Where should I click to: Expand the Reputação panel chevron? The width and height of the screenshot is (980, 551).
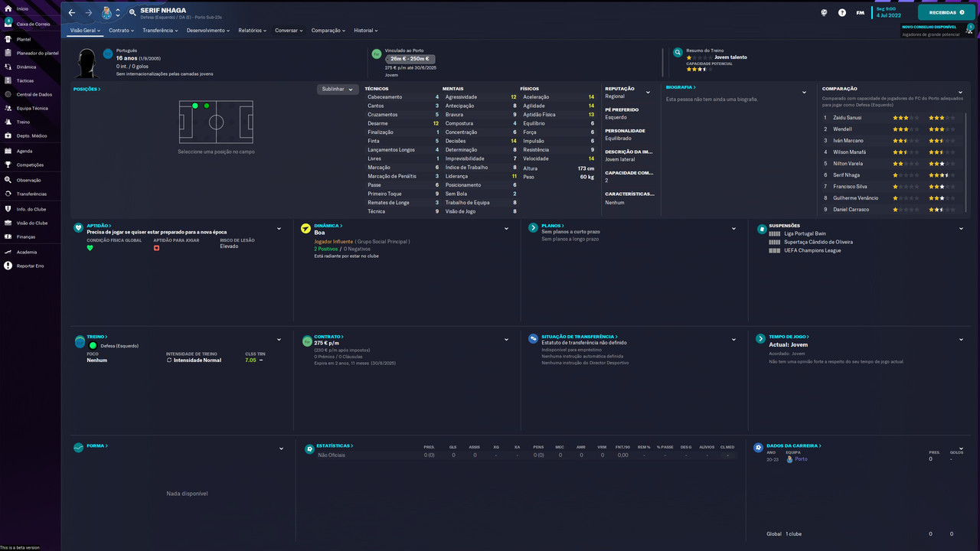point(648,93)
